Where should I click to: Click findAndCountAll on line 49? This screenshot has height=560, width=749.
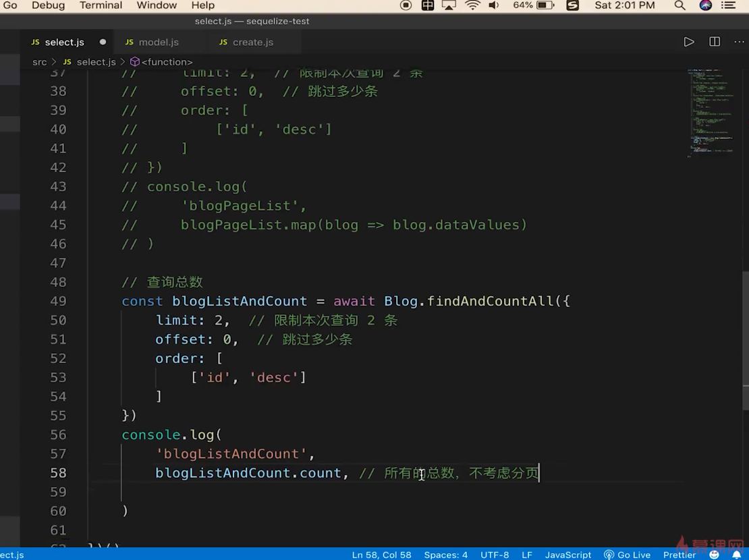[490, 301]
